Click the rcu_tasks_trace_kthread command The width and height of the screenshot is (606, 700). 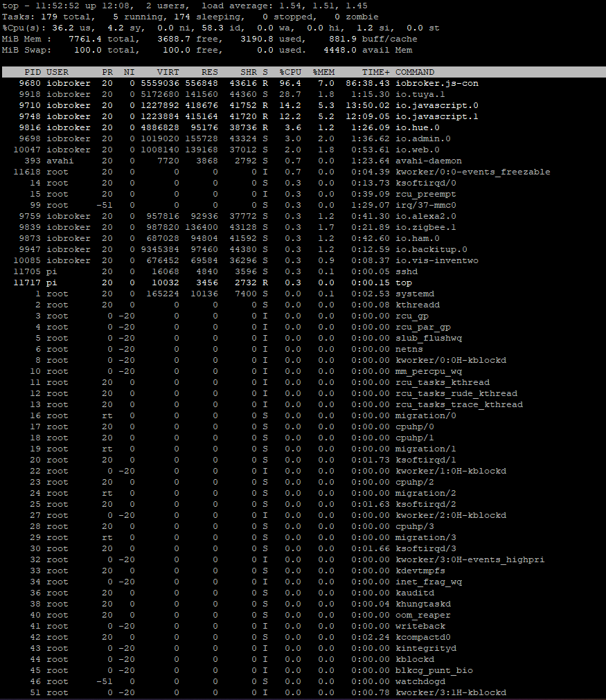[459, 405]
